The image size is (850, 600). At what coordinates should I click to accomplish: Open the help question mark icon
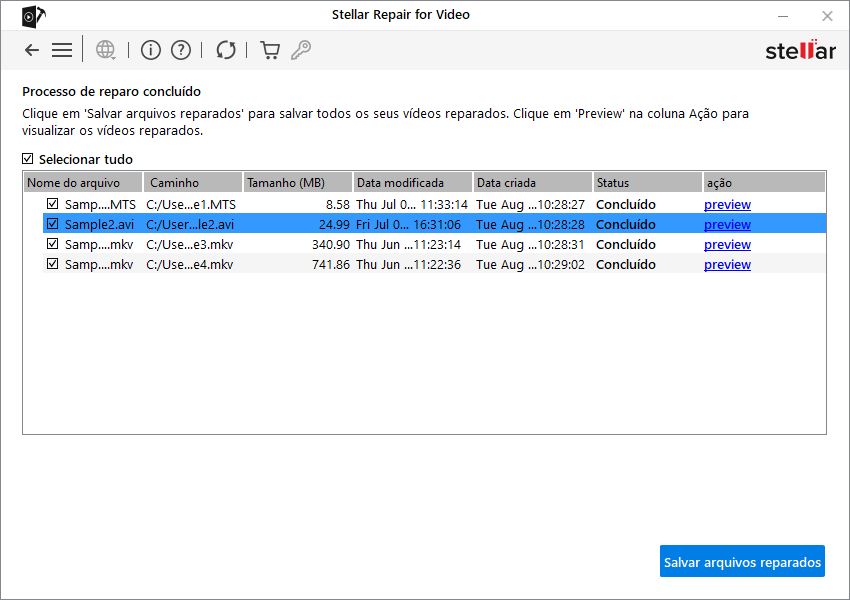181,50
